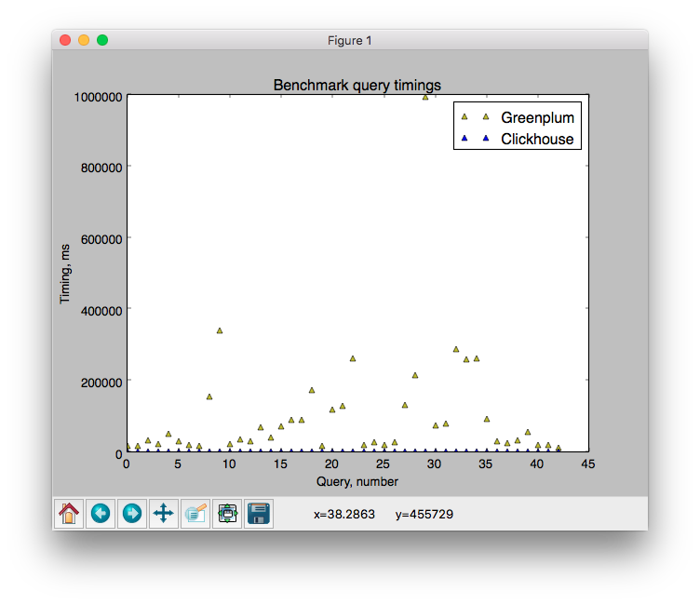Click the 'Timing, ms' y-axis label
Viewport: 700px width, 605px height.
[x=66, y=274]
